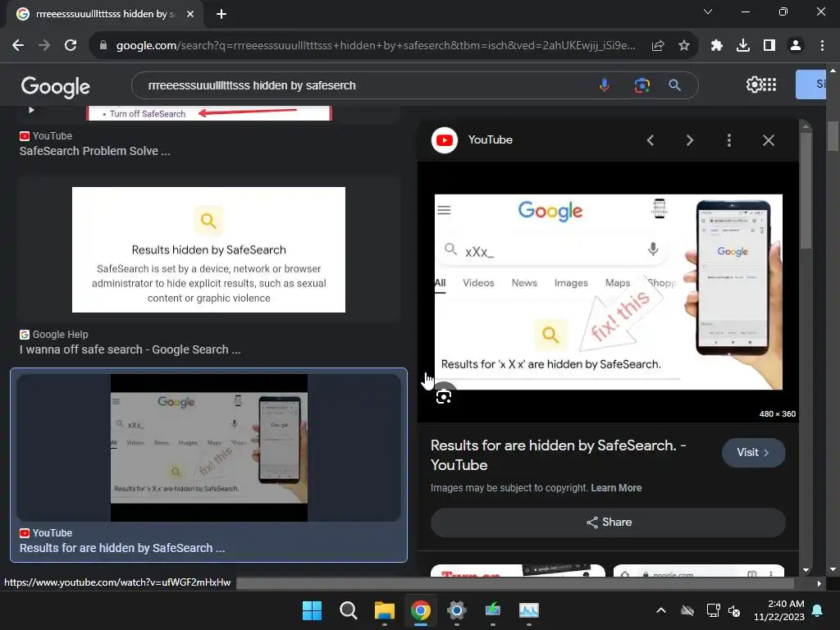The width and height of the screenshot is (840, 630).
Task: Click the preview title 'Results for are hidden by SafeSearch. - YouTube'
Action: click(x=558, y=454)
